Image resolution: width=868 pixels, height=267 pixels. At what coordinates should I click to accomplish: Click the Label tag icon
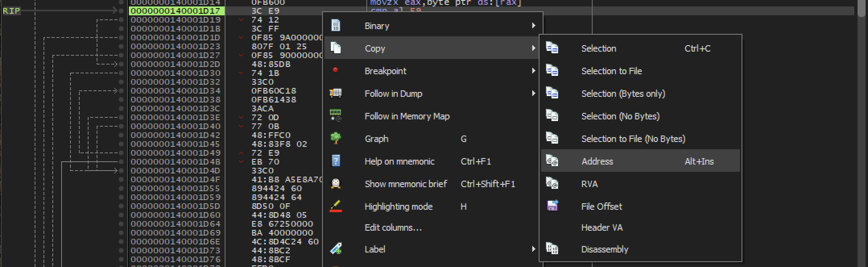pyautogui.click(x=335, y=249)
